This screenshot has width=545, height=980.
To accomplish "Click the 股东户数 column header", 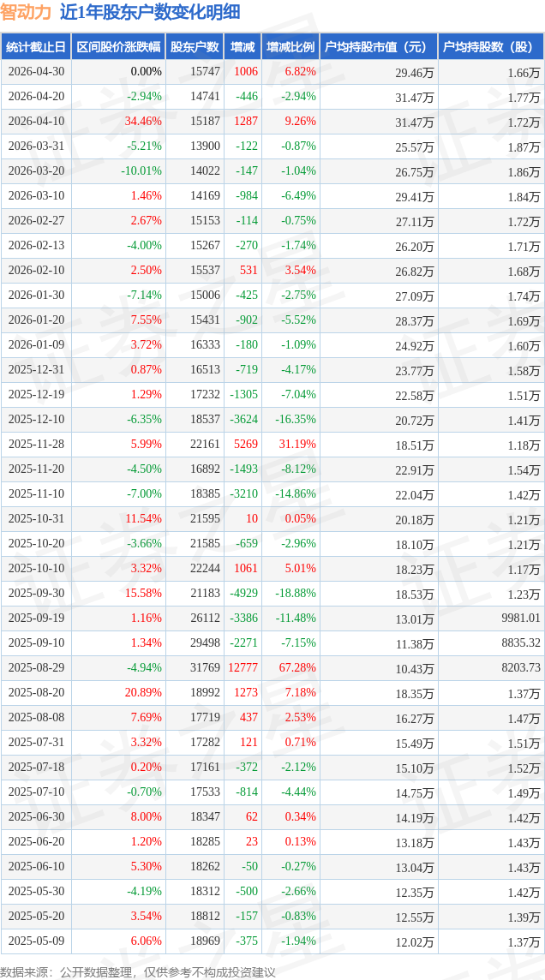I will tap(195, 47).
